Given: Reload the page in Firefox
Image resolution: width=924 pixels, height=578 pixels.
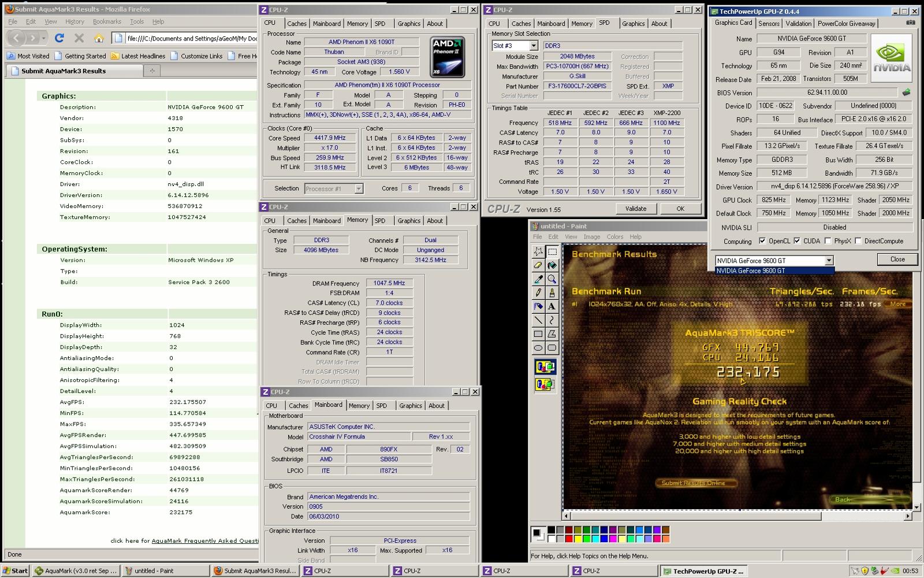Looking at the screenshot, I should point(59,38).
